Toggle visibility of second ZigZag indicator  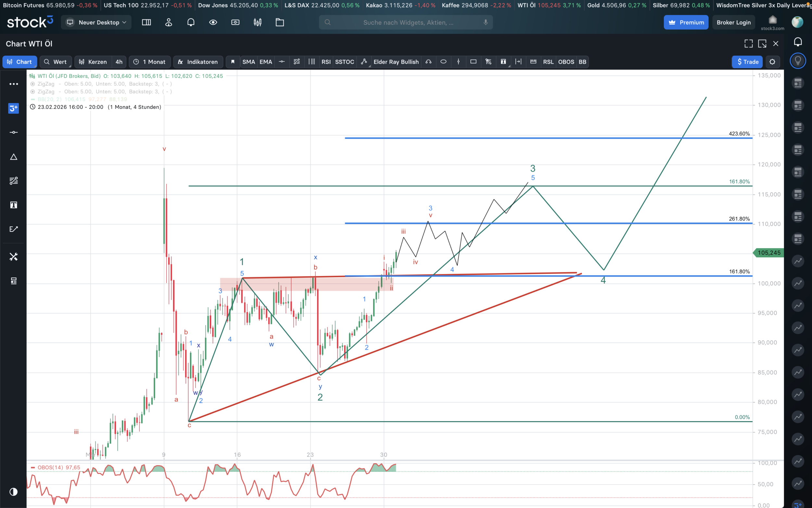(x=32, y=92)
